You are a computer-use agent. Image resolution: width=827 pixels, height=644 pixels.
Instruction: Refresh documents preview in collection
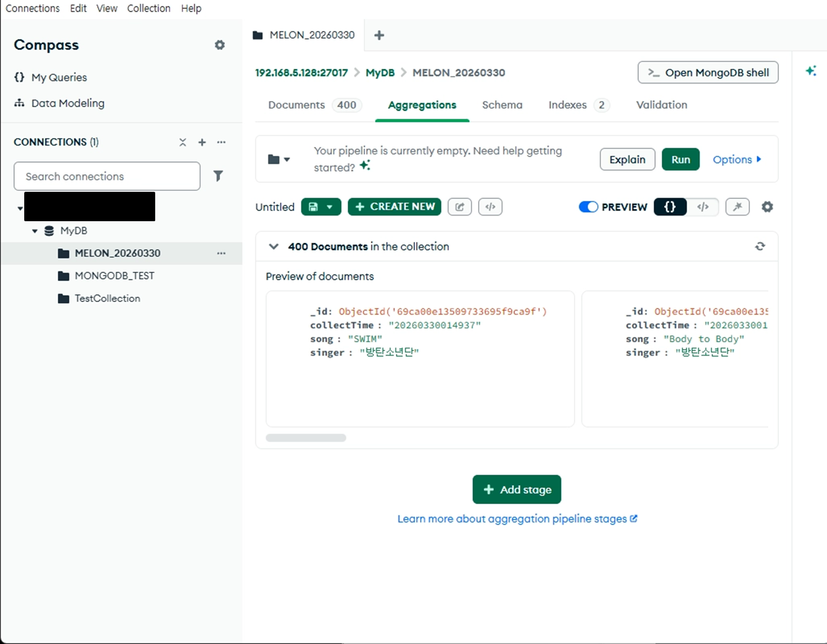760,246
